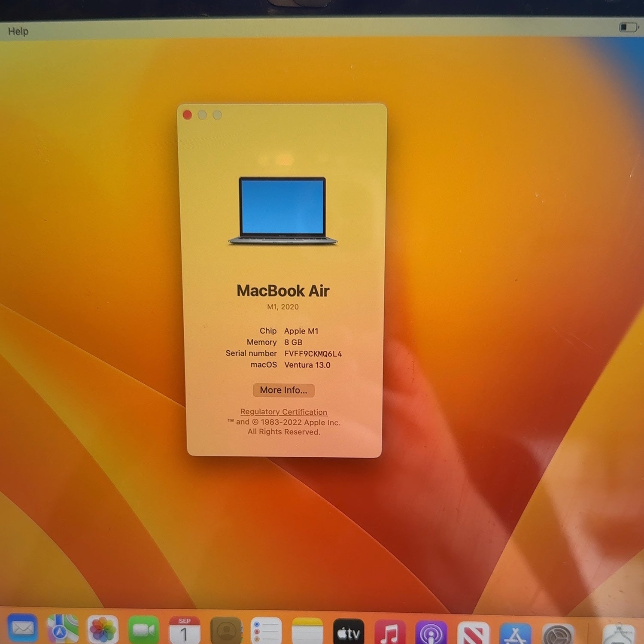This screenshot has width=644, height=644.
Task: Click the "Chip" label
Action: click(x=268, y=331)
